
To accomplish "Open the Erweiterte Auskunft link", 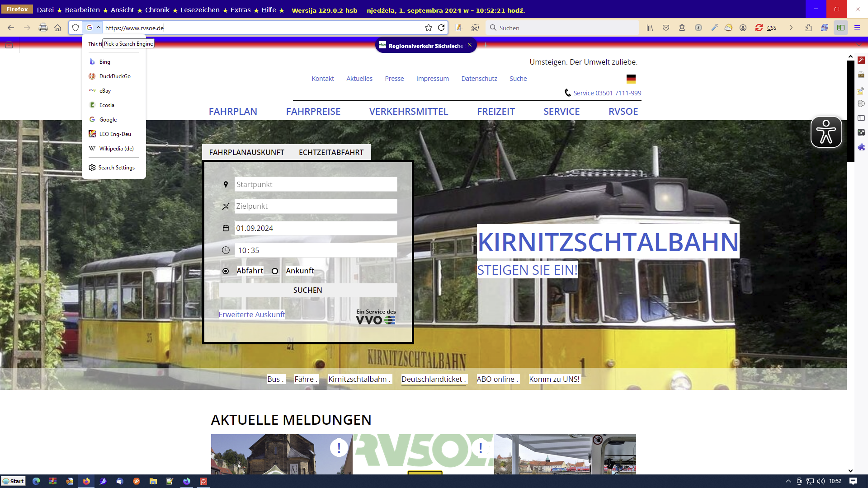I will (x=252, y=314).
